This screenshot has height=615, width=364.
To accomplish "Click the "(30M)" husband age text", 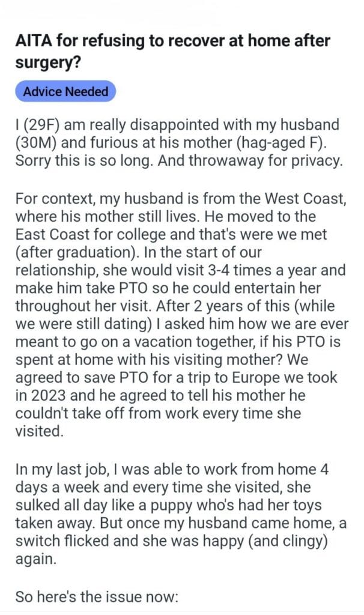I will (x=38, y=145).
